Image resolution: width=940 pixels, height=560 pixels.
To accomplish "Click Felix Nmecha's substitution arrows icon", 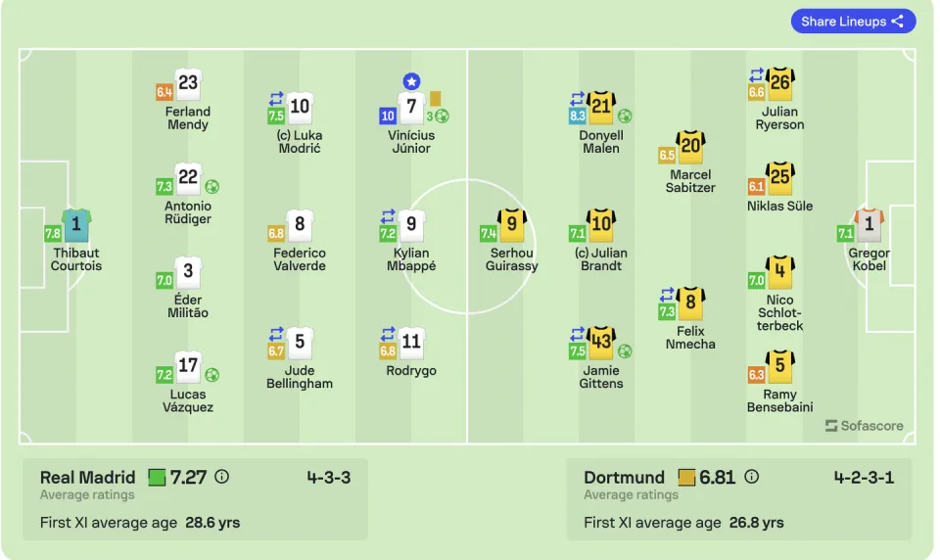I will tap(667, 295).
